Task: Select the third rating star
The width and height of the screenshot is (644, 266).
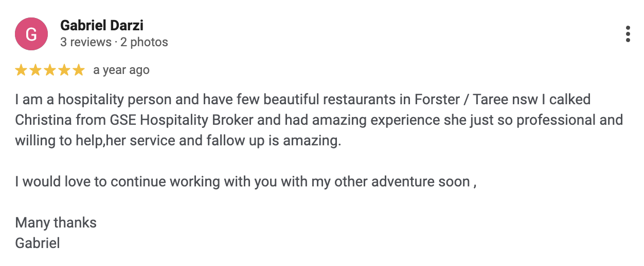Action: click(x=50, y=70)
